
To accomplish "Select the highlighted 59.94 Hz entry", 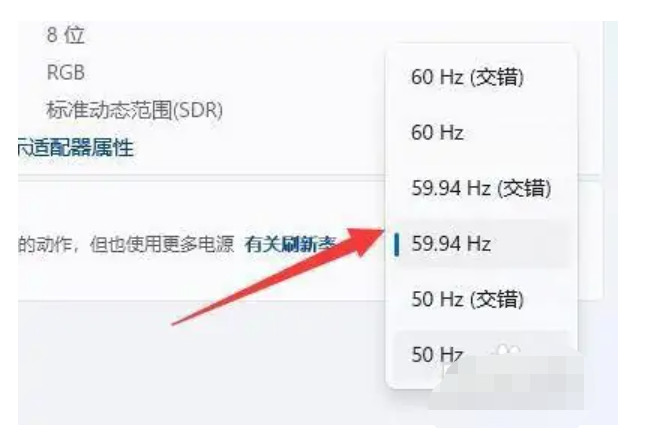I will [481, 244].
